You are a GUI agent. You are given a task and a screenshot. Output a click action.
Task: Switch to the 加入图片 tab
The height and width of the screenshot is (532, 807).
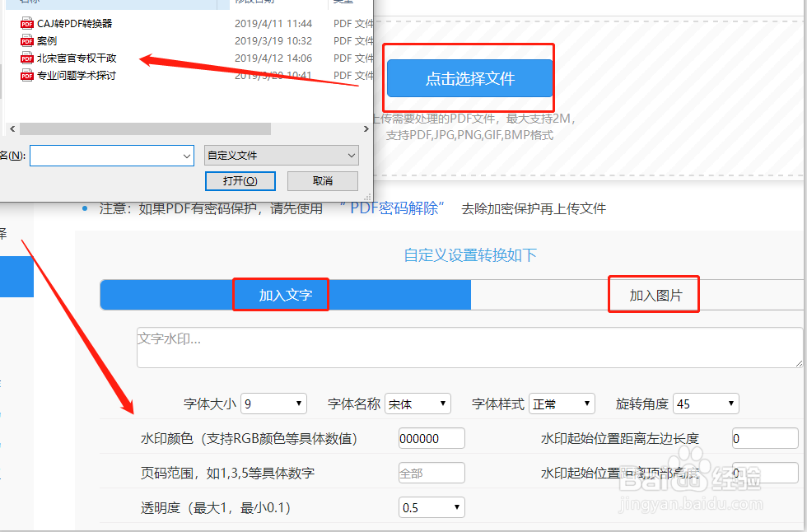click(x=653, y=294)
